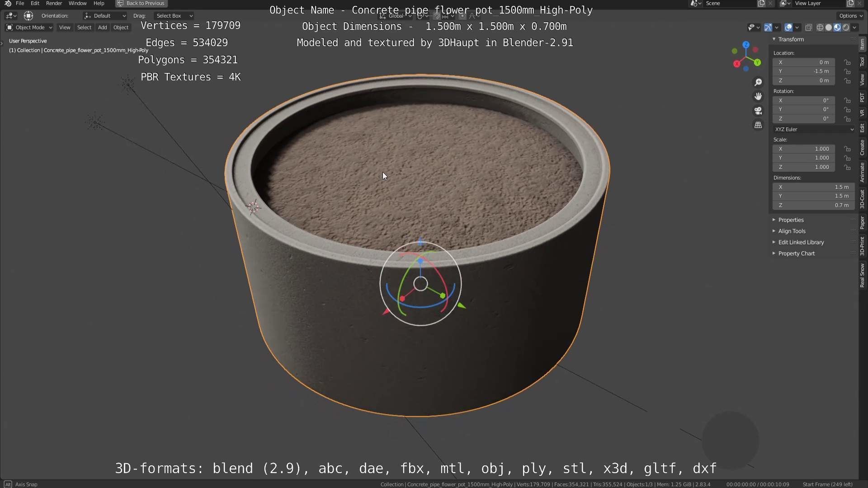The width and height of the screenshot is (868, 488).
Task: Open the viewport View menu button
Action: 65,28
